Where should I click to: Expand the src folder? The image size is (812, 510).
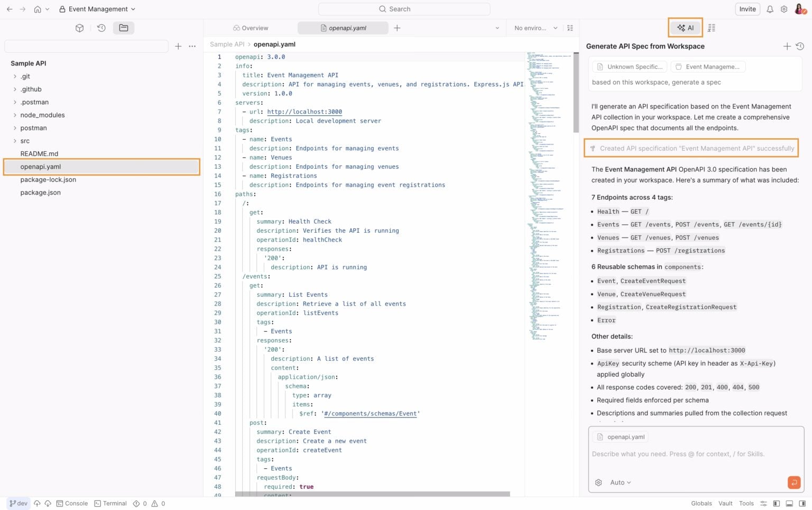click(15, 141)
